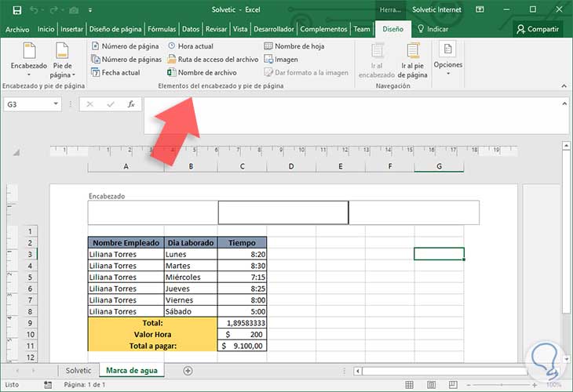
Task: Switch to the Vista tab
Action: [x=240, y=29]
